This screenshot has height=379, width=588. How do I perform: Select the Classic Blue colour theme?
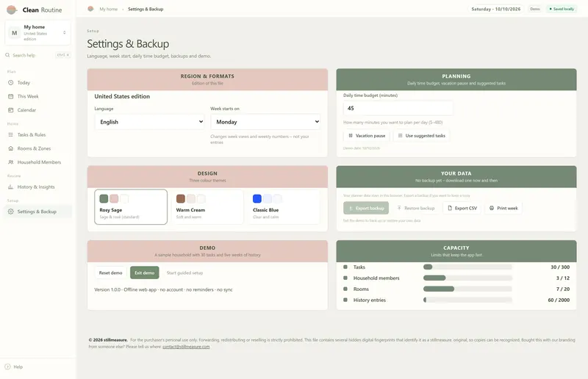pos(284,207)
